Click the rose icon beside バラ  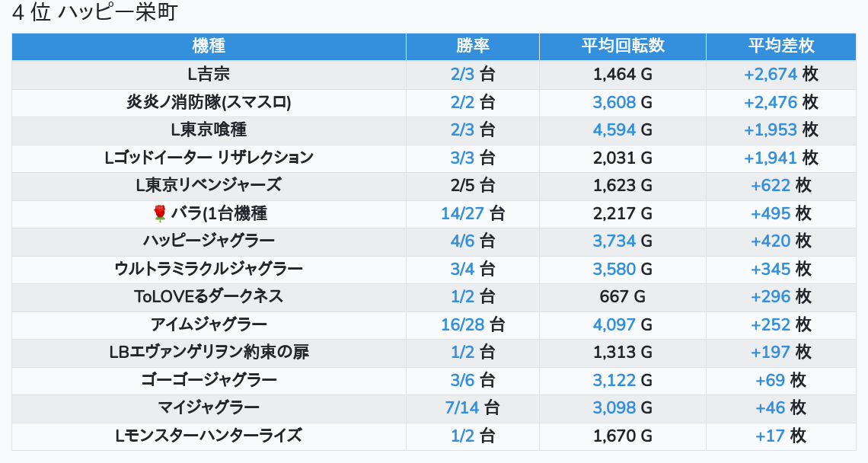[159, 213]
